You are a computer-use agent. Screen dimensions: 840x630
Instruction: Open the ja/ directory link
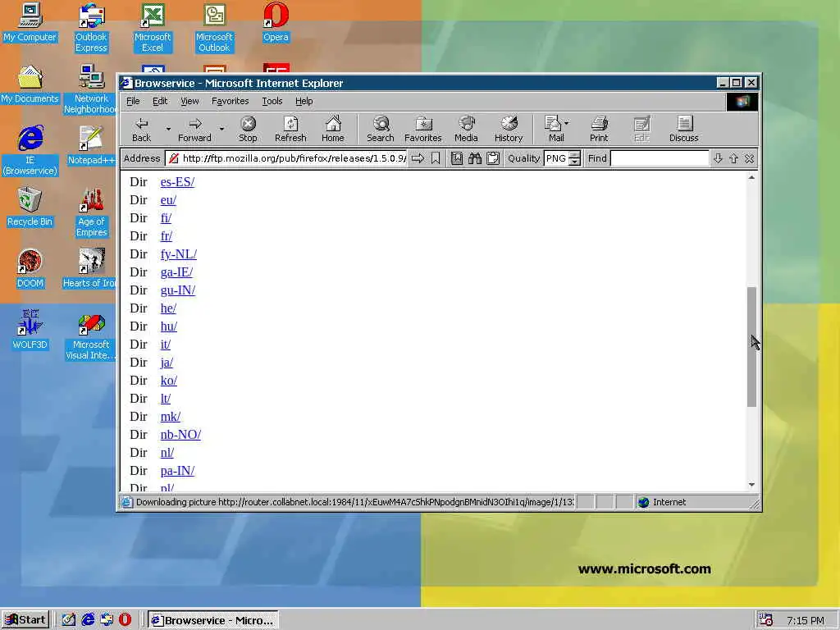(167, 363)
